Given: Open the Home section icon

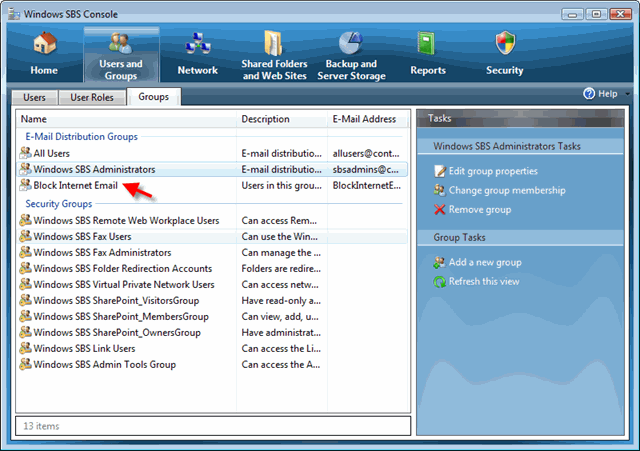Looking at the screenshot, I should 45,44.
